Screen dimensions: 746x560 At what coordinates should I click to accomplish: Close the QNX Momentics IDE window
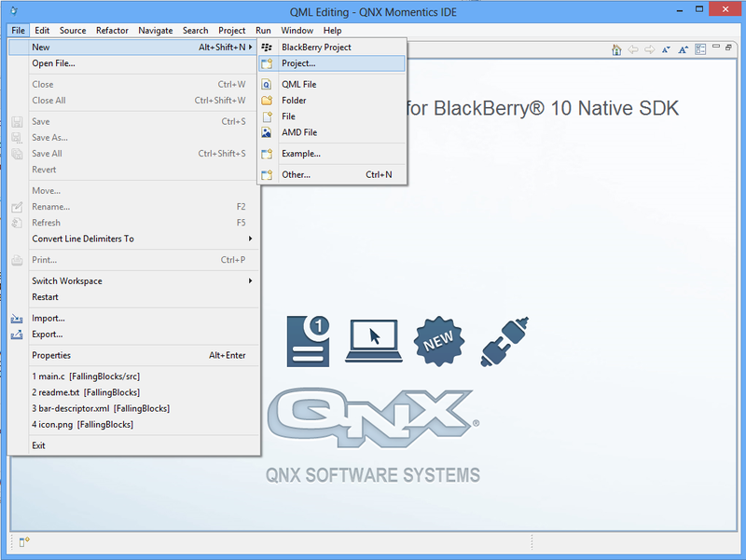tap(725, 9)
